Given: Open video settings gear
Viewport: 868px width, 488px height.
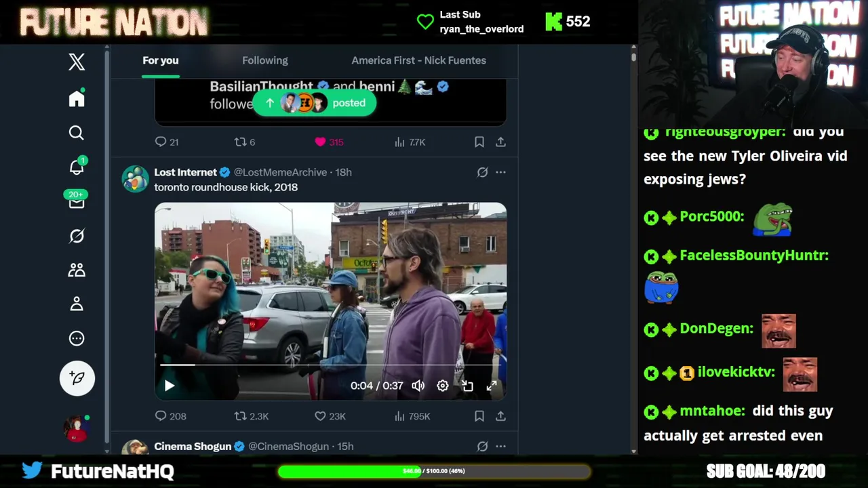Looking at the screenshot, I should click(443, 386).
